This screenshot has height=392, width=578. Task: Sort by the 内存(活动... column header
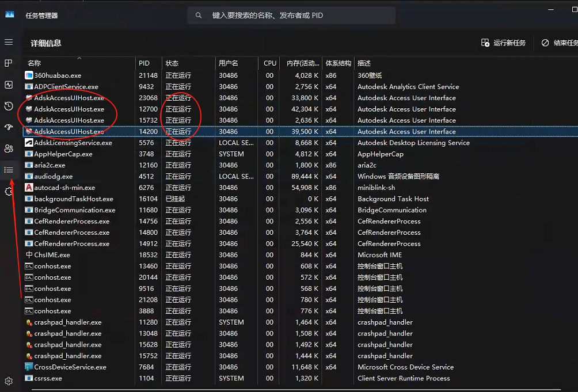(301, 63)
